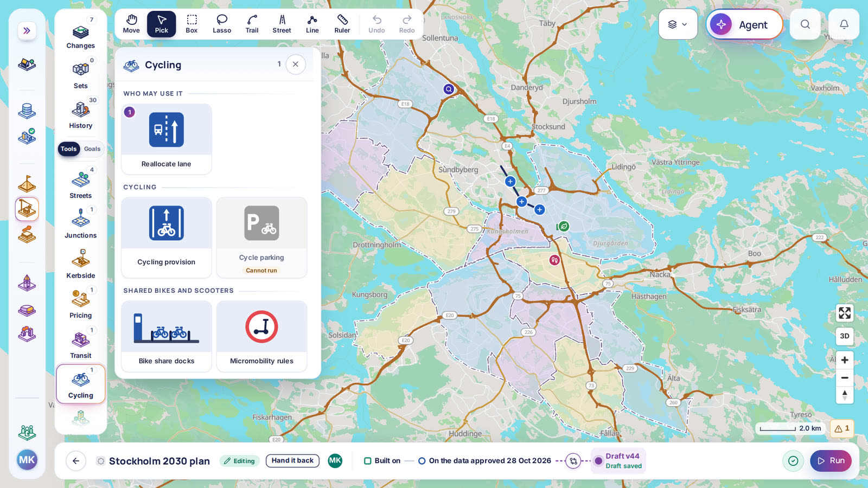Viewport: 868px width, 488px height.
Task: Toggle the 3D map view
Action: click(x=845, y=336)
